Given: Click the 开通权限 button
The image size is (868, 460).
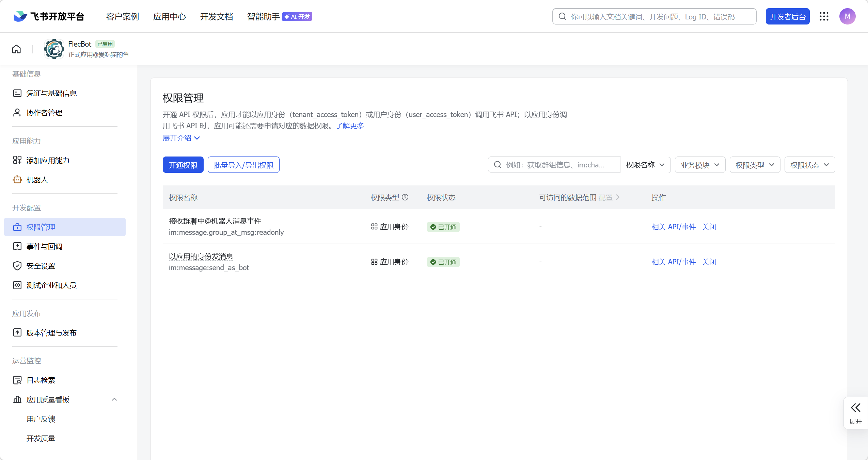Looking at the screenshot, I should pos(183,165).
